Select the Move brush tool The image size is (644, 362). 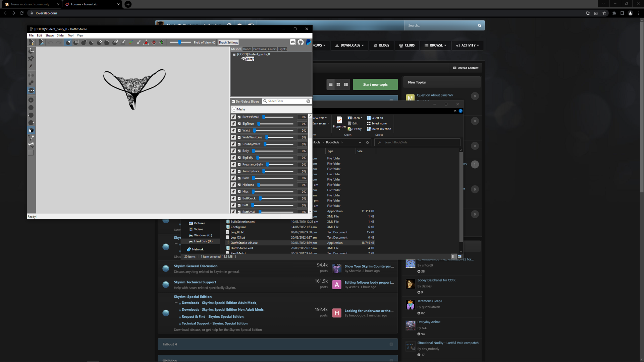(100, 42)
